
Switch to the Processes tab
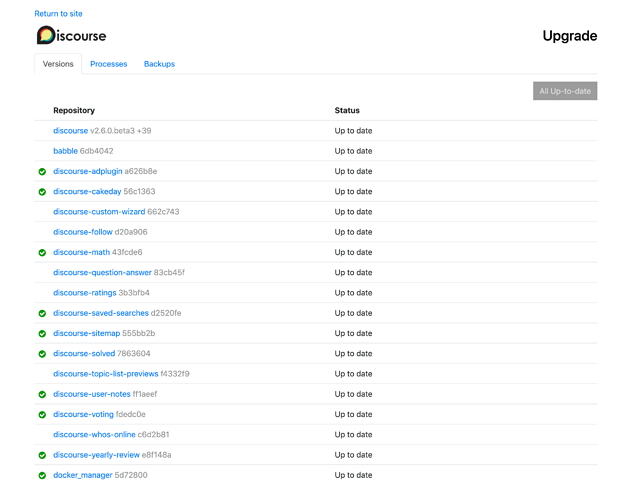[x=108, y=64]
